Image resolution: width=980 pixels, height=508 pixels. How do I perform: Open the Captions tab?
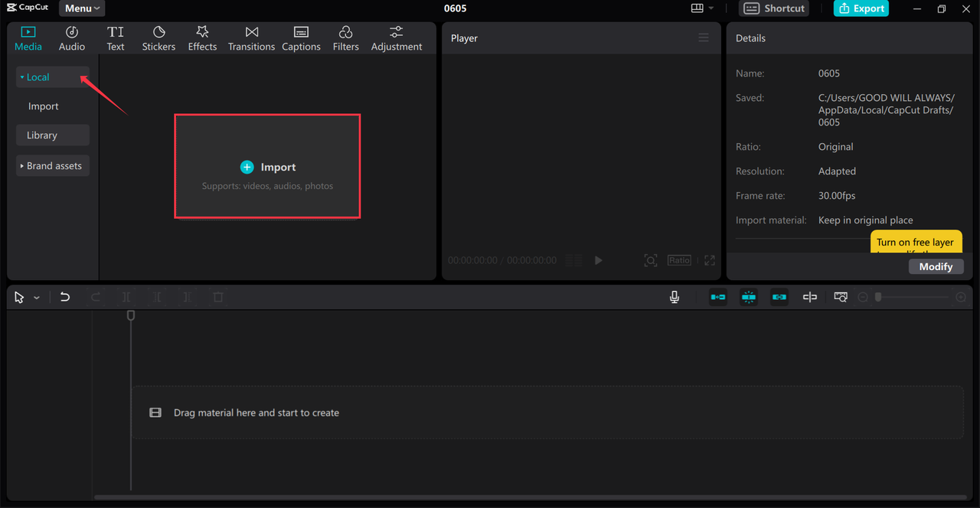pyautogui.click(x=301, y=38)
